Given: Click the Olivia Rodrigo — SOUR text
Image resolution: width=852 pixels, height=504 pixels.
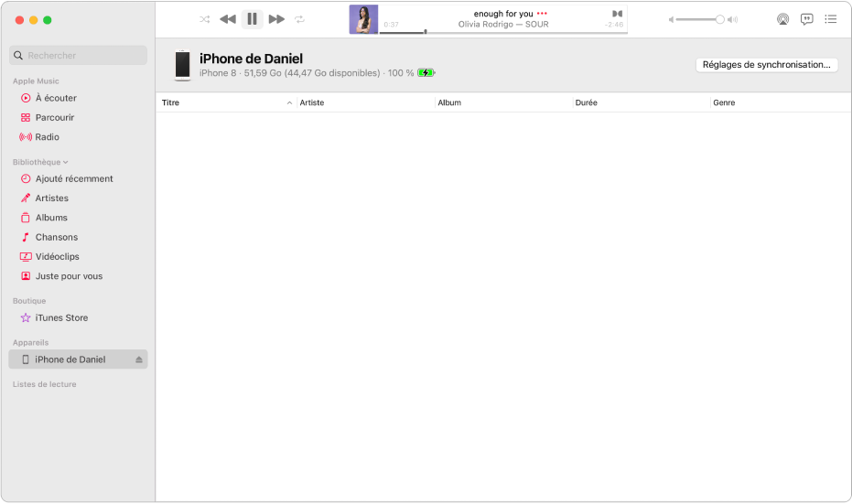Looking at the screenshot, I should point(503,25).
